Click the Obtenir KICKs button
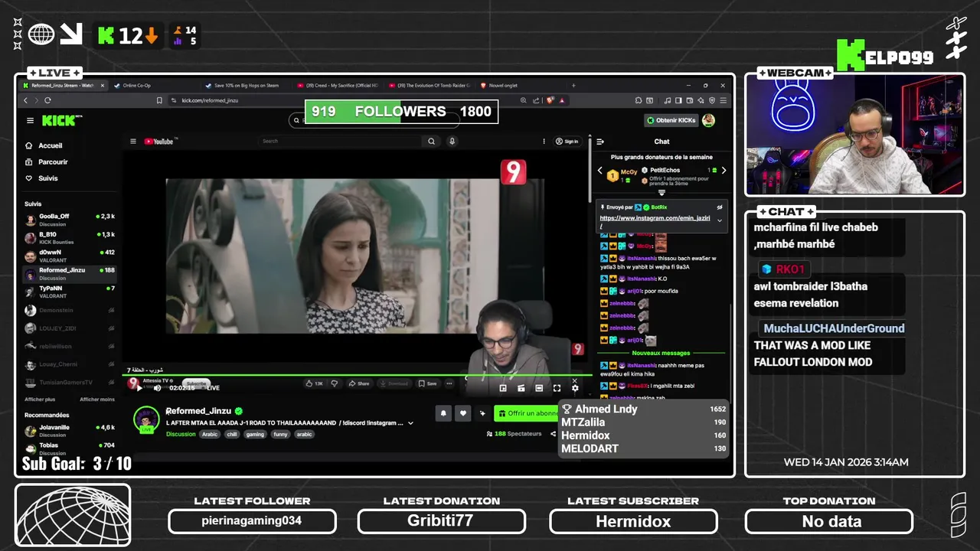This screenshot has width=980, height=551. pyautogui.click(x=671, y=120)
